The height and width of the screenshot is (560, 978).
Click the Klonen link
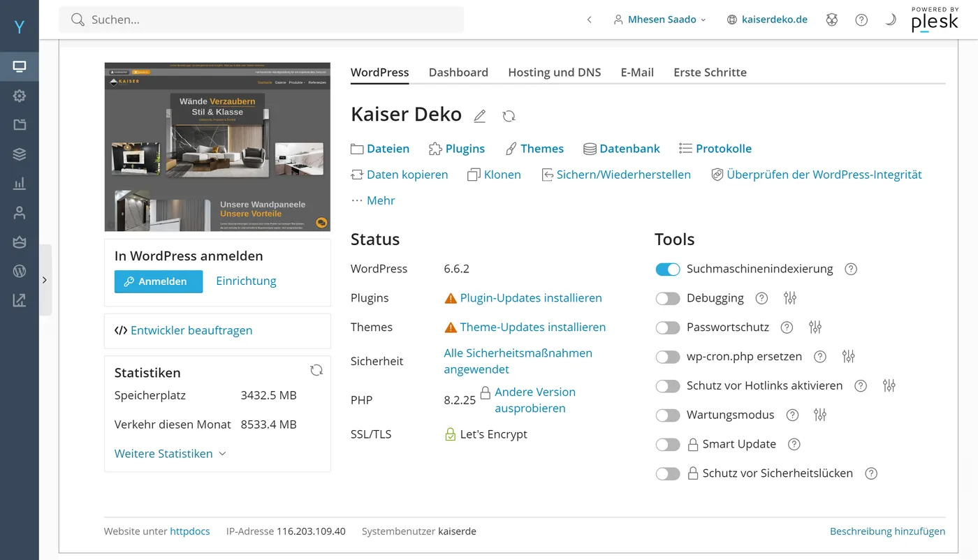click(495, 175)
